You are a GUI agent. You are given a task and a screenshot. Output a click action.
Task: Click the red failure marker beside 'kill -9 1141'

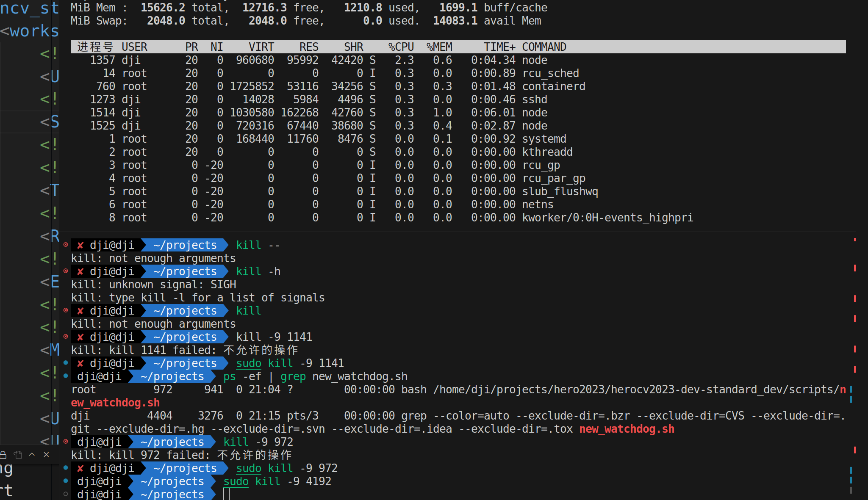click(x=66, y=337)
